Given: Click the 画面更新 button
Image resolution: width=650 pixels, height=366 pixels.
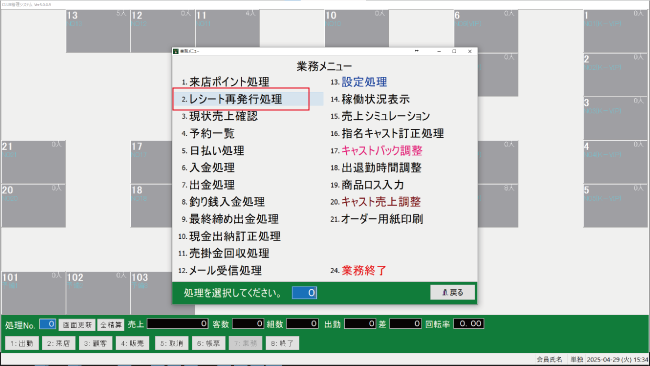Looking at the screenshot, I should [x=77, y=325].
